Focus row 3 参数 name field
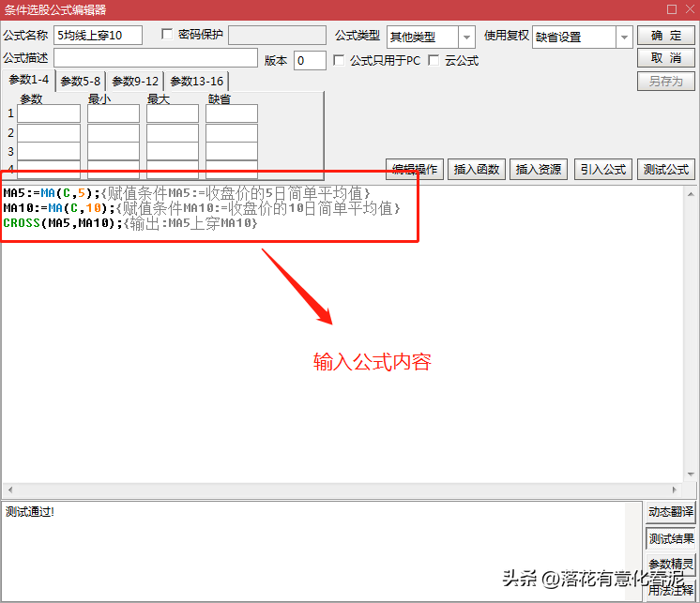The height and width of the screenshot is (603, 700). (49, 151)
